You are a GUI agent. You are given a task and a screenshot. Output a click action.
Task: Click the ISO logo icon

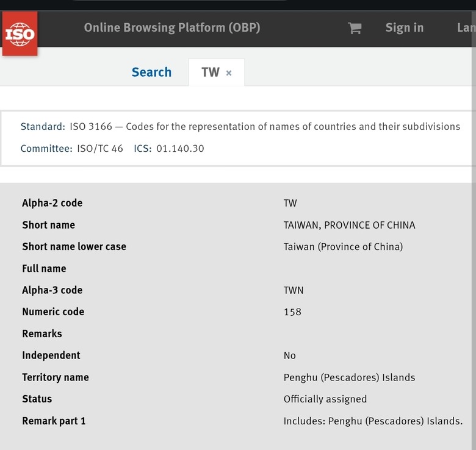[x=20, y=34]
